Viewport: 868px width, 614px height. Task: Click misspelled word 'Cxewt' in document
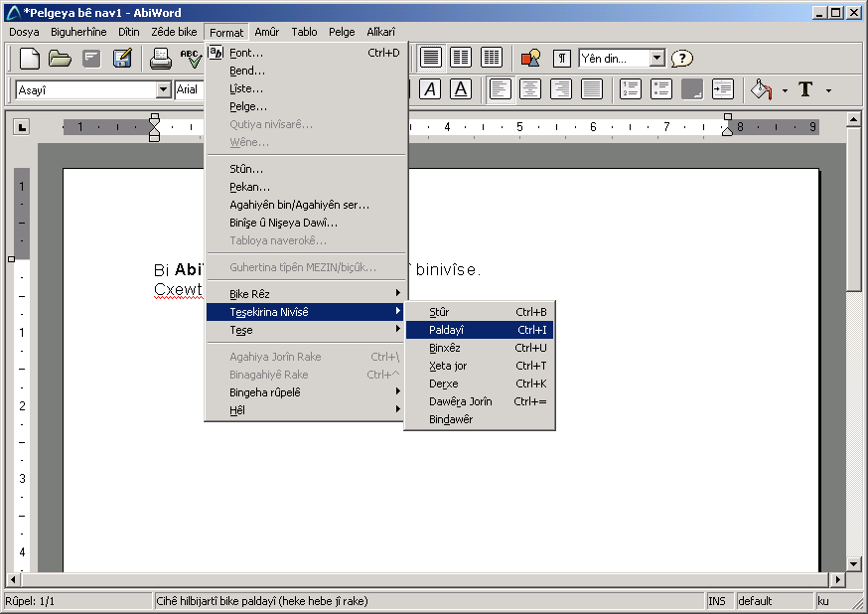click(178, 289)
